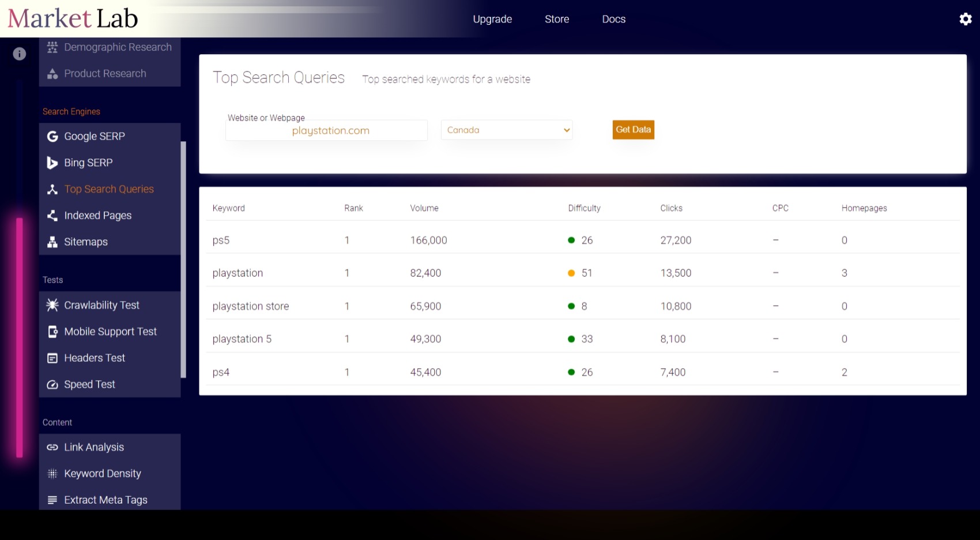Click the Headers Test window icon
This screenshot has width=980, height=540.
(52, 358)
